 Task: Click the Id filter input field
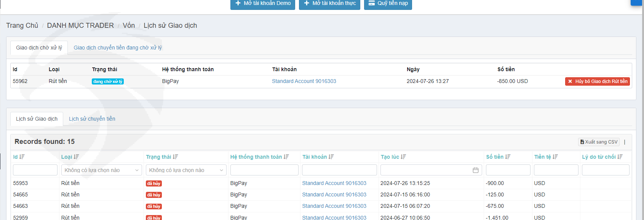[x=35, y=170]
